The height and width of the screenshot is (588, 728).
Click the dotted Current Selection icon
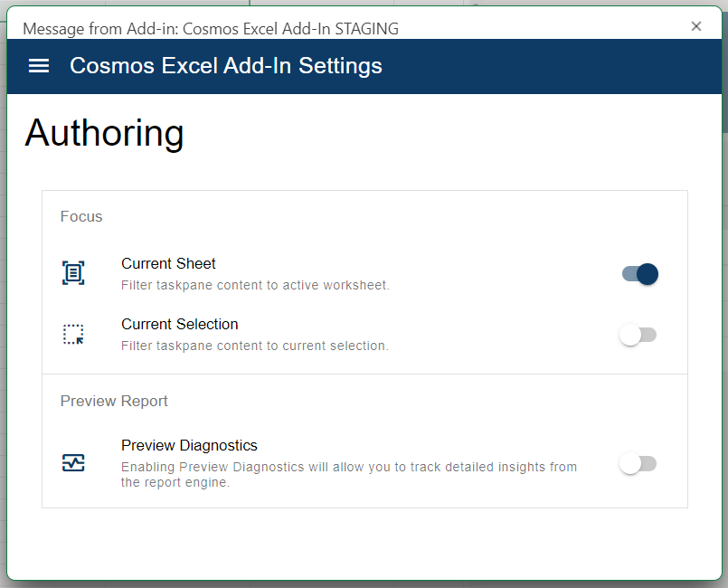click(x=73, y=335)
